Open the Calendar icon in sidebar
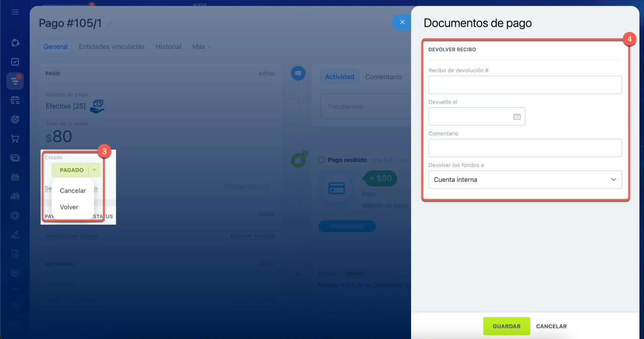644x339 pixels. coord(15,100)
